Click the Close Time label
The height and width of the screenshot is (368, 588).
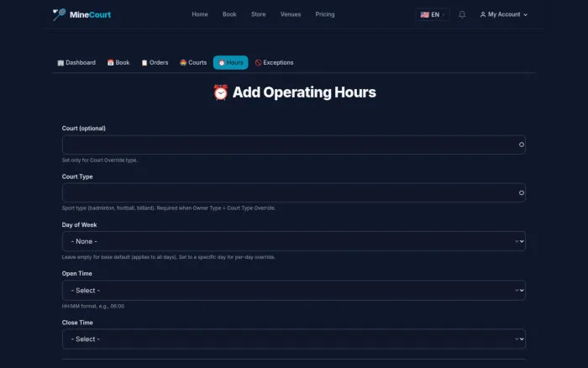click(x=77, y=323)
